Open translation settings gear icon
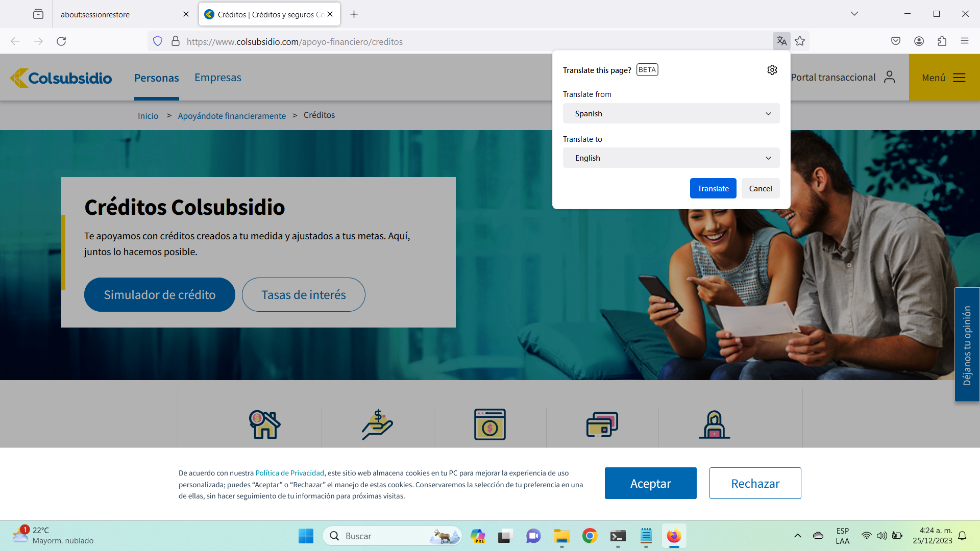This screenshot has width=980, height=551. click(x=772, y=70)
